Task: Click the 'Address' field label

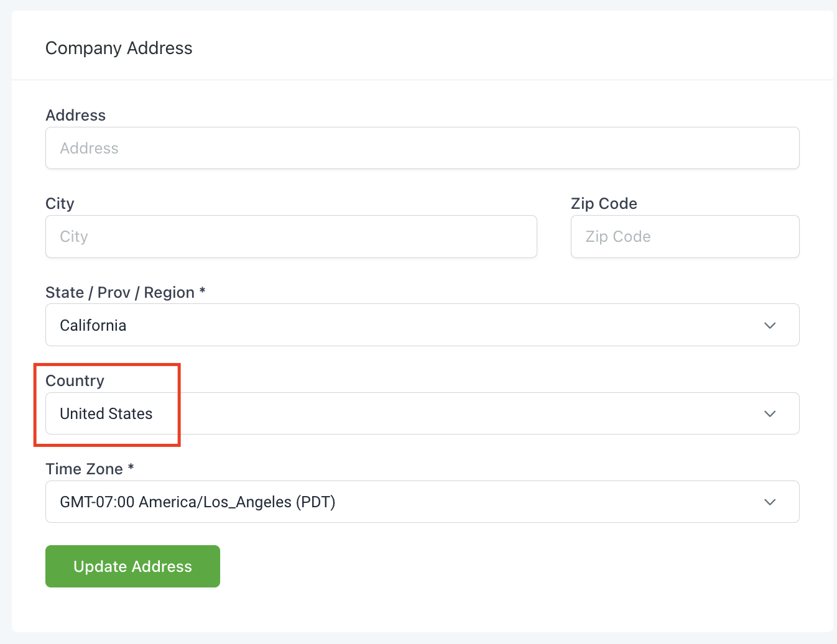Action: pos(76,116)
